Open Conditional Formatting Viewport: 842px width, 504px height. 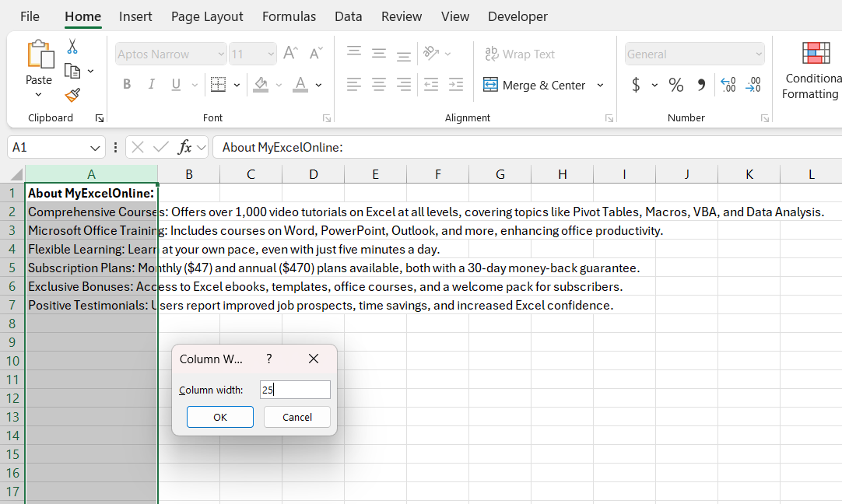tap(811, 71)
